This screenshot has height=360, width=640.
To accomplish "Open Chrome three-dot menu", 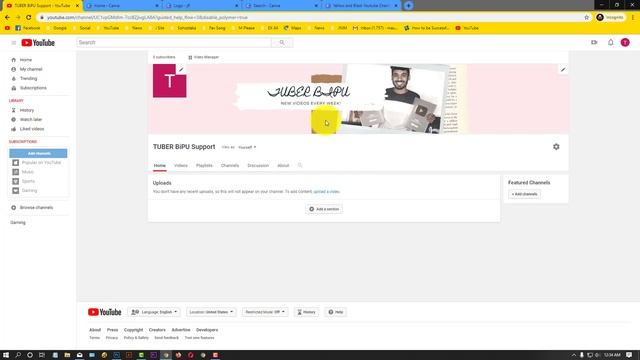I will point(633,18).
